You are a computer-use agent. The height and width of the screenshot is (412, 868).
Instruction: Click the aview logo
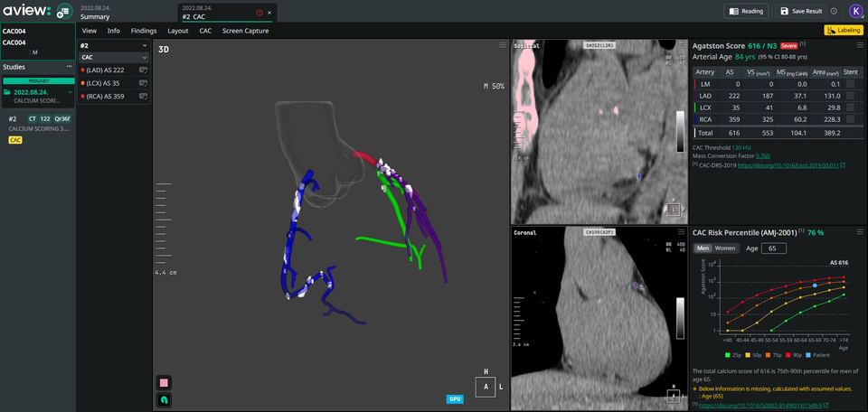(x=25, y=11)
